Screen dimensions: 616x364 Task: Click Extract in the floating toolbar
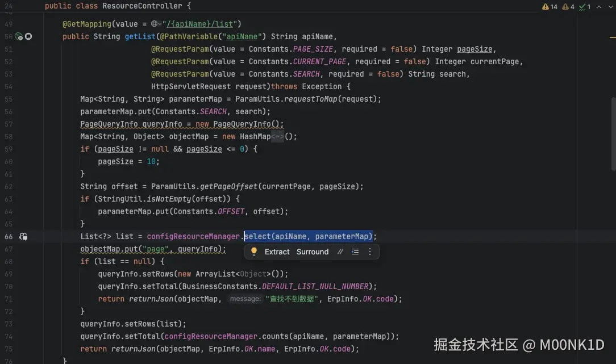click(x=277, y=252)
